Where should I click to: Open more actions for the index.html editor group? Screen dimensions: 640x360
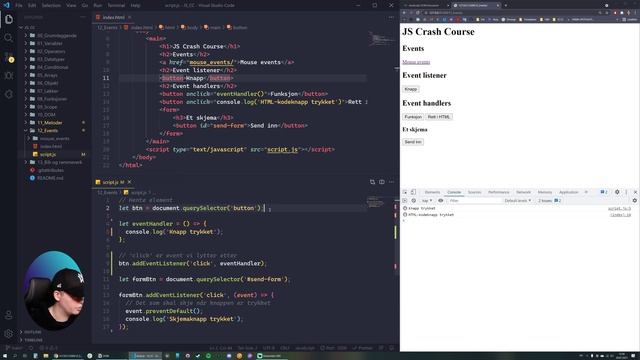tap(391, 17)
